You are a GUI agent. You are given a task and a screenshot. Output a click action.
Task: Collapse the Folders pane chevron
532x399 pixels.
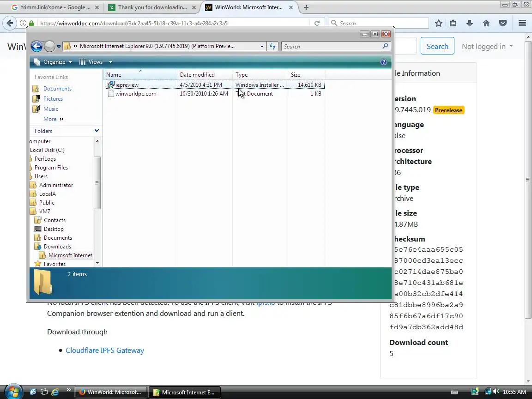click(97, 131)
